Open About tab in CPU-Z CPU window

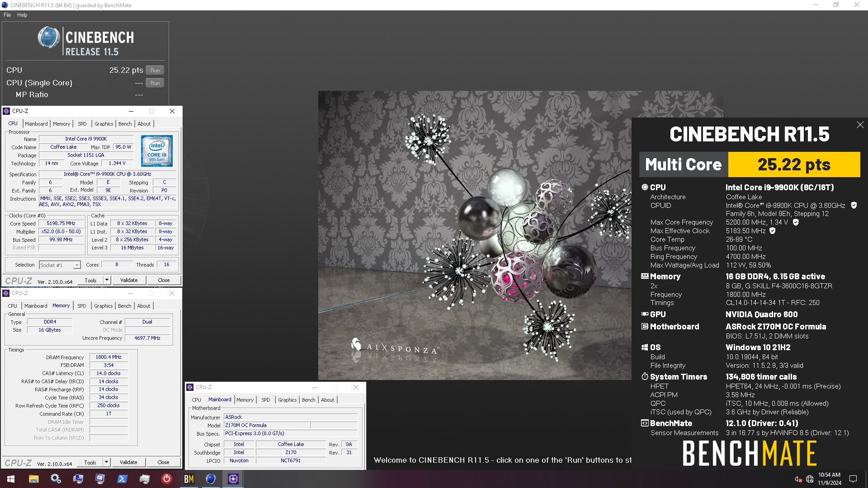(x=144, y=124)
